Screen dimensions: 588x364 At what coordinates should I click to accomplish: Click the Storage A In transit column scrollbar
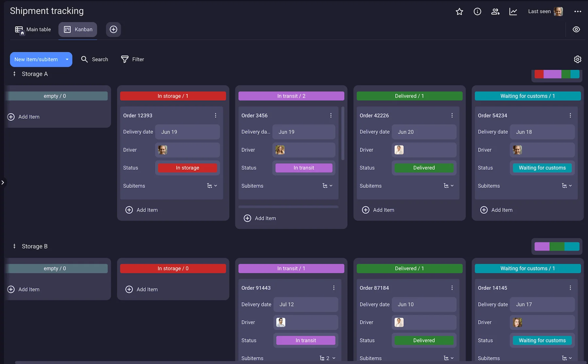pyautogui.click(x=343, y=133)
